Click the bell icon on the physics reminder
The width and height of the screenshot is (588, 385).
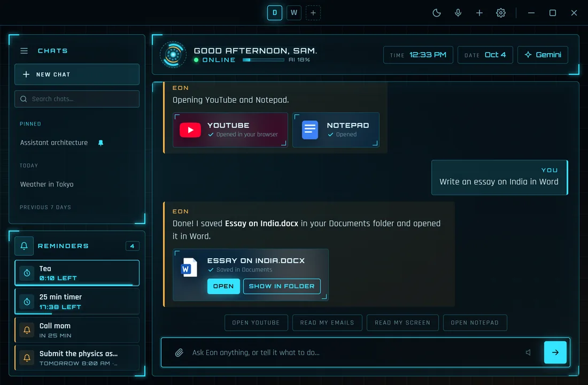point(27,358)
